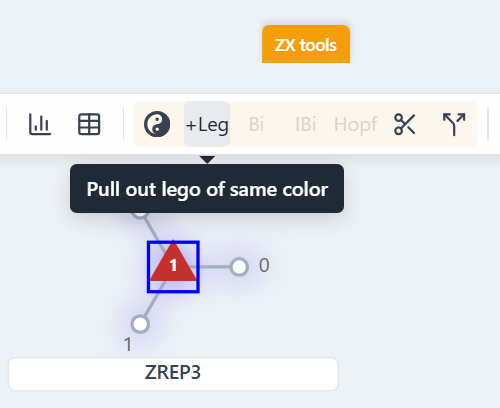Open the bar chart weight enumerator icon
Viewport: 500px width, 408px height.
(x=40, y=124)
